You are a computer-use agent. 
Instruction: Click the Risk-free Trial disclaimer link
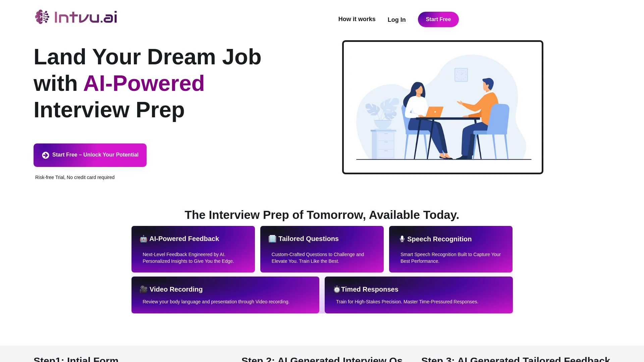pyautogui.click(x=75, y=177)
